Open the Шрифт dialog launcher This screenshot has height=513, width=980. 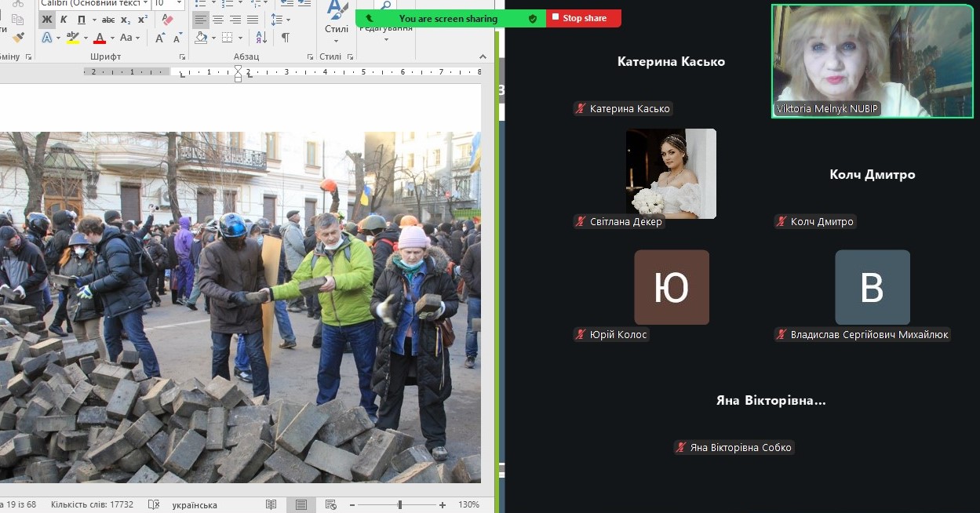click(183, 56)
